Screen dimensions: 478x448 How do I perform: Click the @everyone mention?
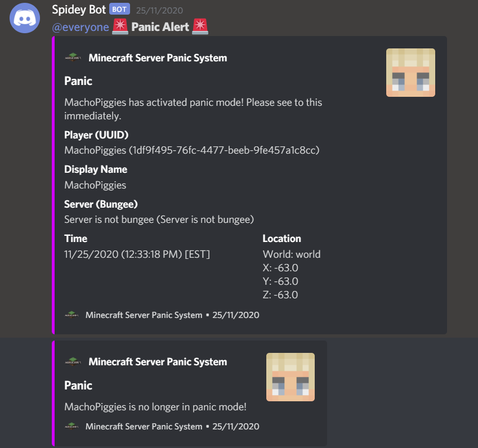81,27
